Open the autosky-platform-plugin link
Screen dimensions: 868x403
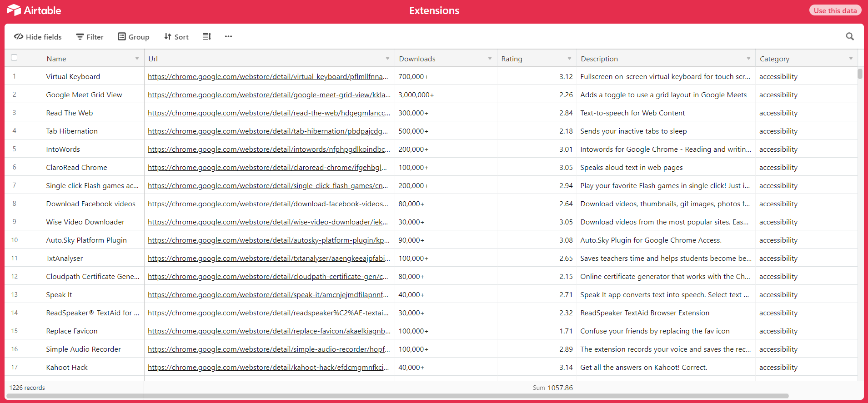point(269,240)
